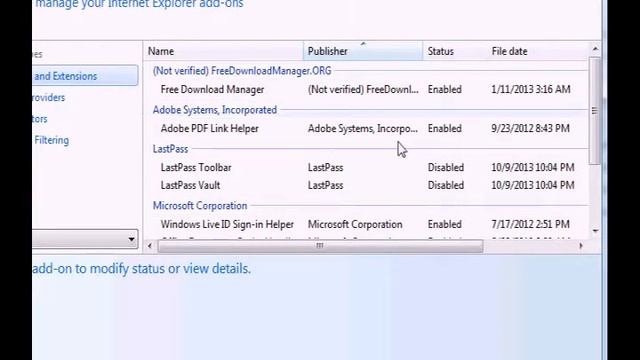Sort by Publisher column header

[x=363, y=51]
